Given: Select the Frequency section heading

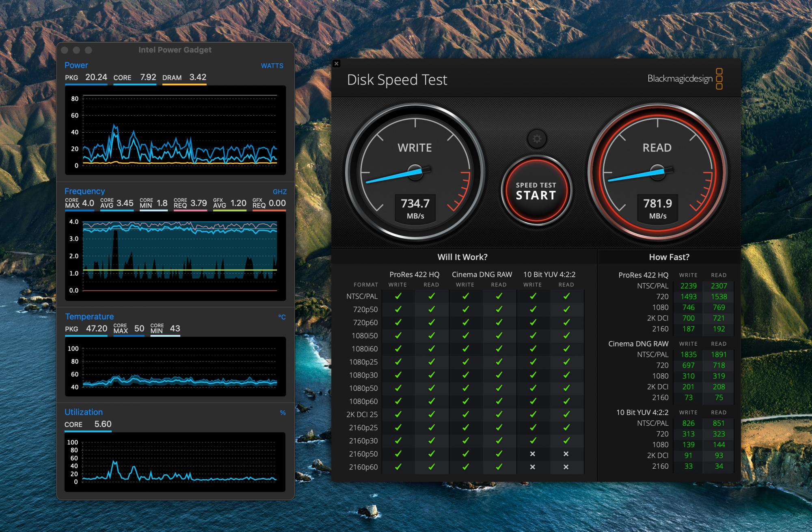Looking at the screenshot, I should click(x=84, y=191).
